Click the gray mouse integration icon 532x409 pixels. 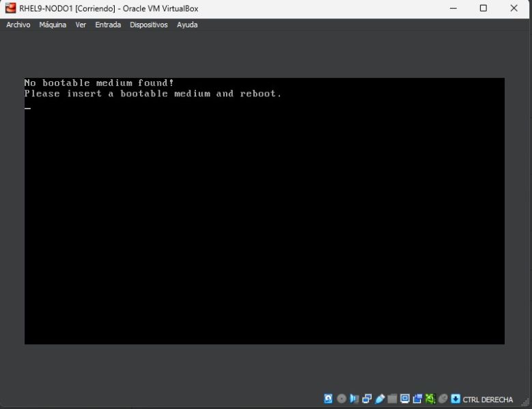click(x=443, y=399)
